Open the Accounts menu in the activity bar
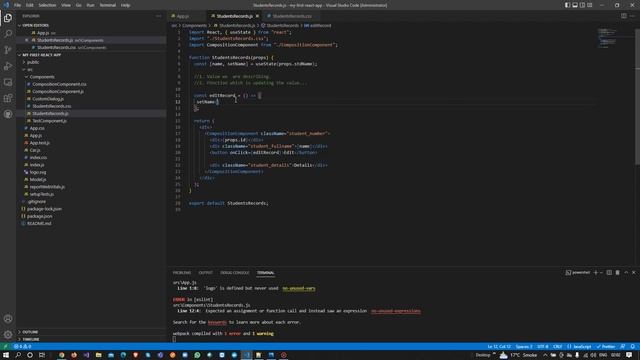Image resolution: width=640 pixels, height=360 pixels. 8,318
